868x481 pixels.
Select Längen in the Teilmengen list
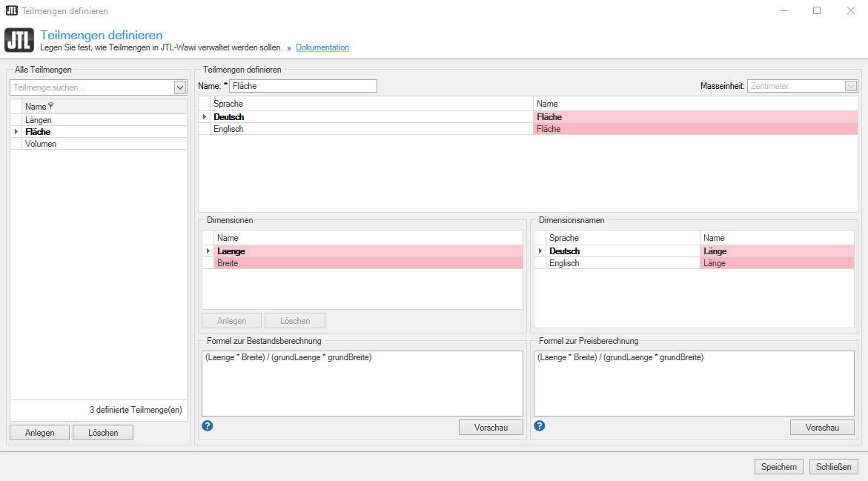click(x=39, y=119)
